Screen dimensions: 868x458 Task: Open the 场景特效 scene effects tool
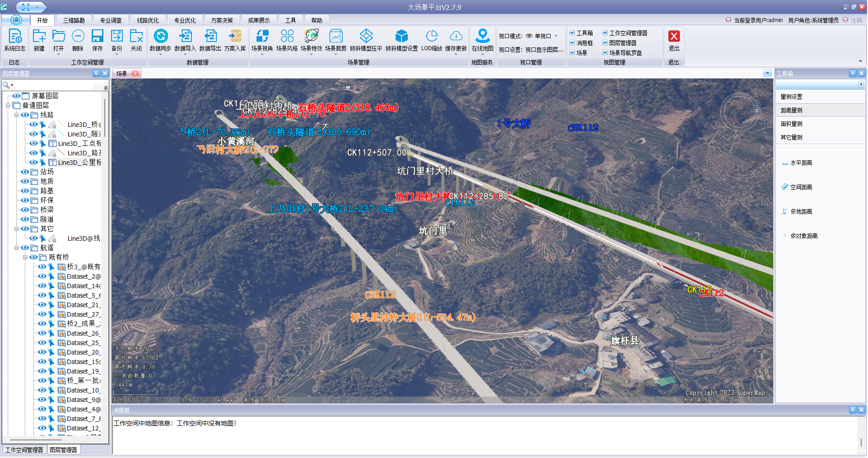[311, 40]
